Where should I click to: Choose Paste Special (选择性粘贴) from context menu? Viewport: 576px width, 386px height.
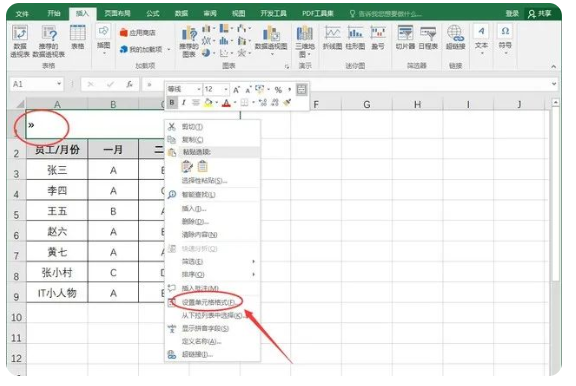point(213,181)
